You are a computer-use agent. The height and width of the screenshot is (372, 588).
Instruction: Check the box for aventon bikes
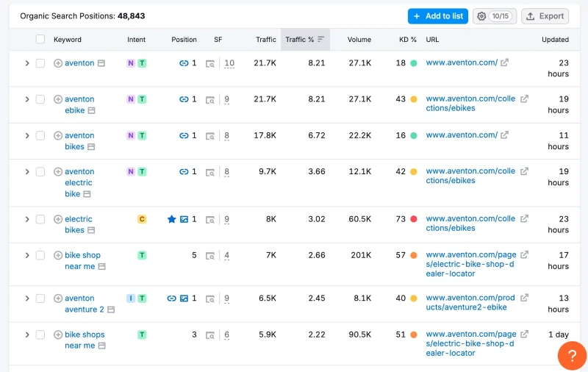pyautogui.click(x=40, y=136)
